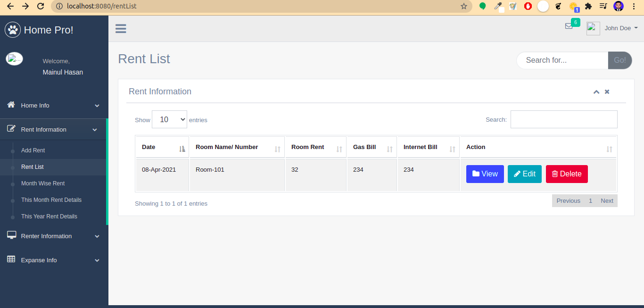Open the Show entries dropdown
The image size is (644, 308).
[169, 119]
